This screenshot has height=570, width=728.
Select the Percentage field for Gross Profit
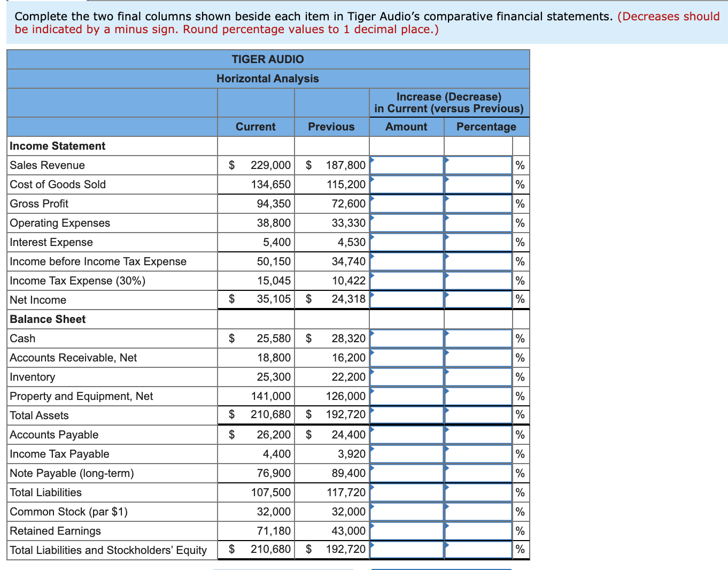(x=477, y=204)
